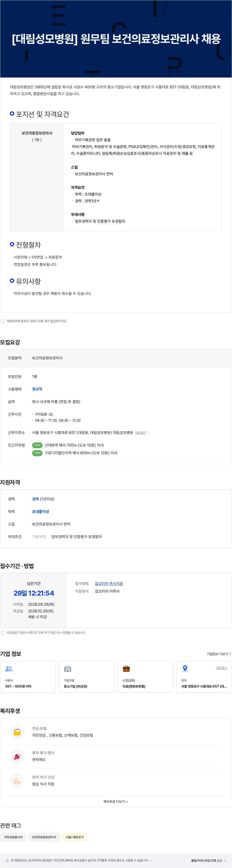This screenshot has width=232, height=868.
Task: Select the 서울>영등포구 tag
Action: coord(74,837)
